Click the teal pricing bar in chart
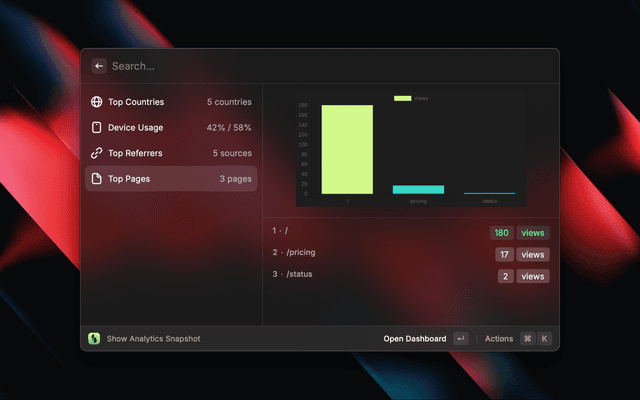640x400 pixels. pos(418,189)
